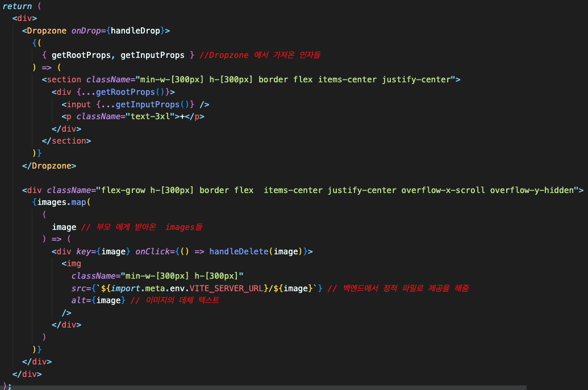Click the img self-closing '/>' line
Viewport: 588px width, 390px height.
pos(66,313)
